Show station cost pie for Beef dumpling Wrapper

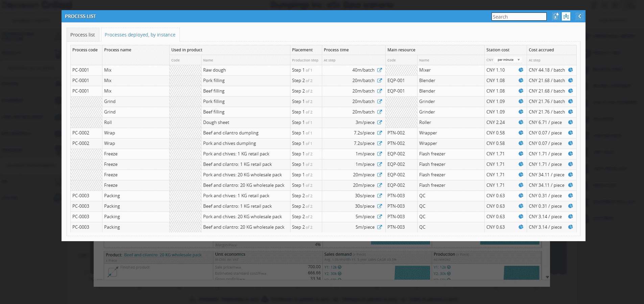coord(521,133)
